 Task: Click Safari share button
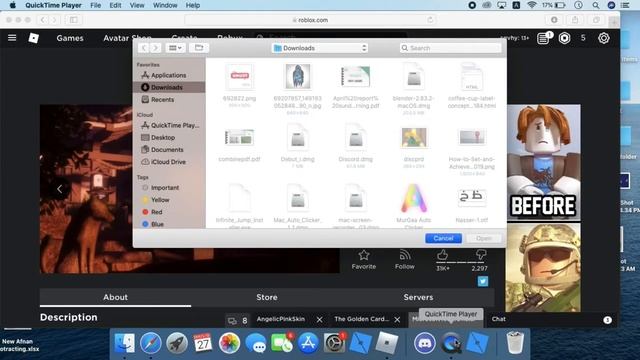pyautogui.click(x=575, y=20)
